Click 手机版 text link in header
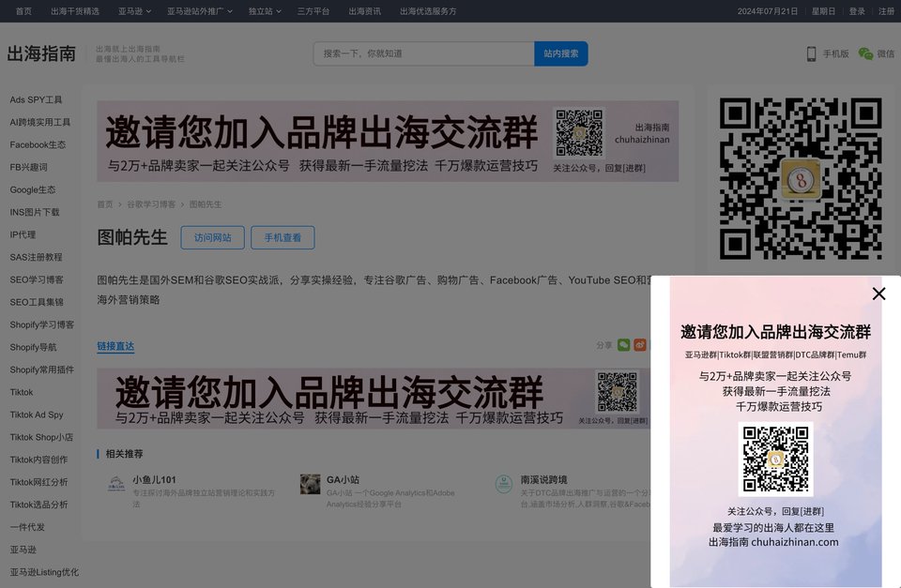This screenshot has height=588, width=901. (x=835, y=53)
